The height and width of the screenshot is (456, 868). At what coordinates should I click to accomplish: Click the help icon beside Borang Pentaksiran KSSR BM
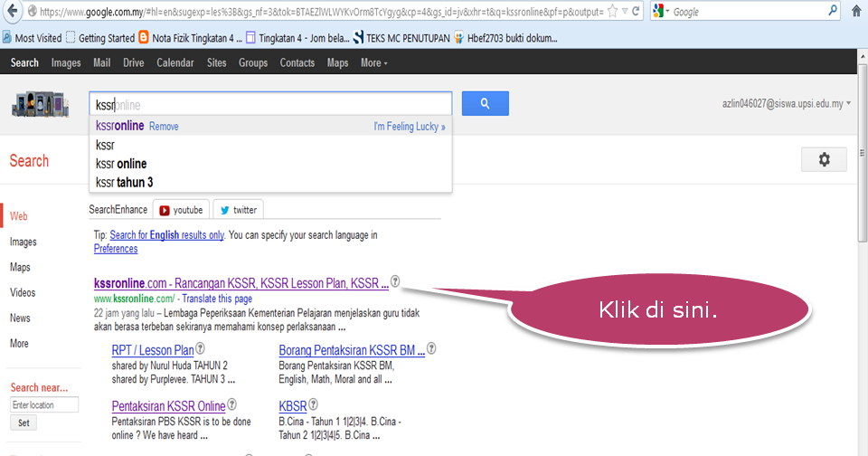[431, 348]
